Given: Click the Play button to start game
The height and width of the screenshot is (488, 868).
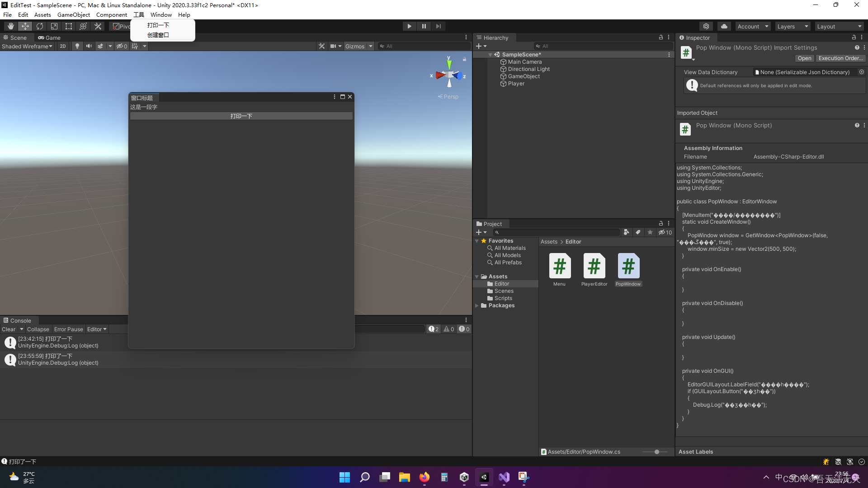Looking at the screenshot, I should pyautogui.click(x=410, y=26).
